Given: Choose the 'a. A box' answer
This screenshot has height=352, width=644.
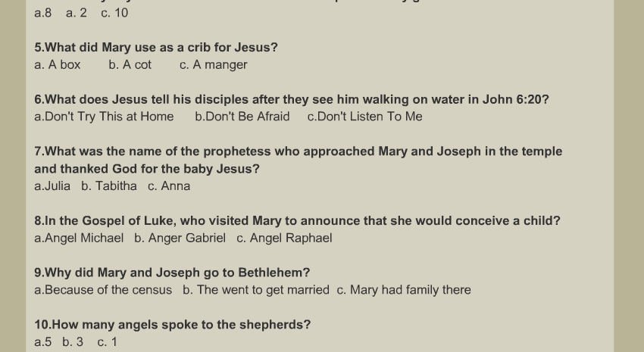Looking at the screenshot, I should (58, 65).
